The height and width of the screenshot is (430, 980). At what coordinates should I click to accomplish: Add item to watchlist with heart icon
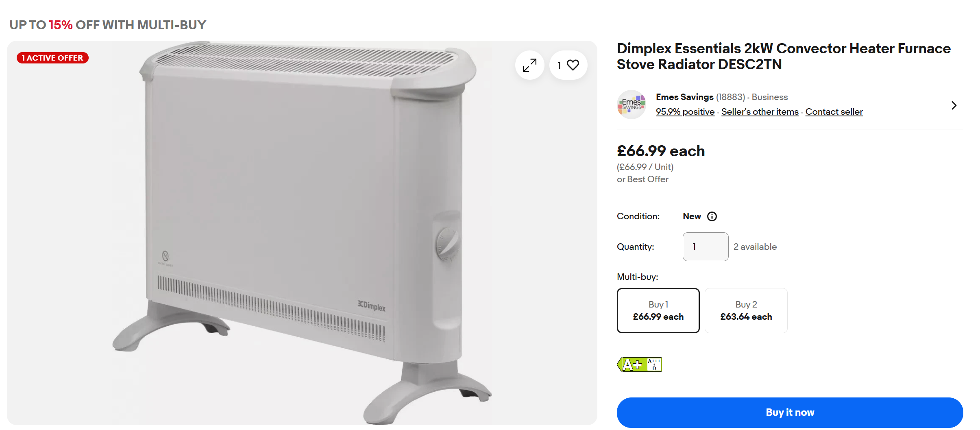tap(568, 65)
